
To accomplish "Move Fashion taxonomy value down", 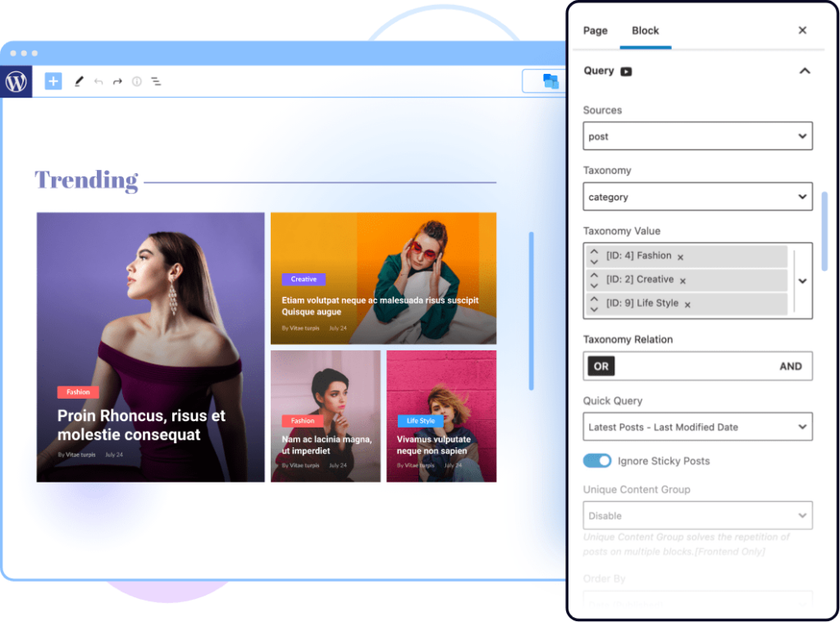I will 594,262.
